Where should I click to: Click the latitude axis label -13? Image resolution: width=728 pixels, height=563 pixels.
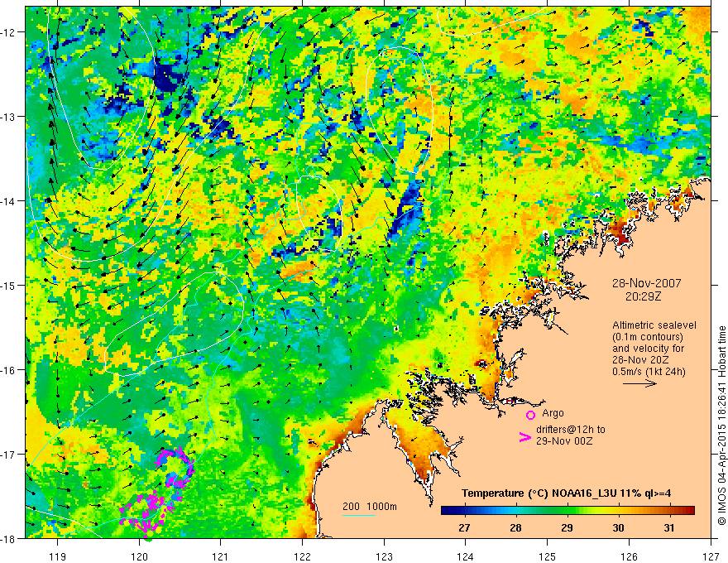(9, 117)
